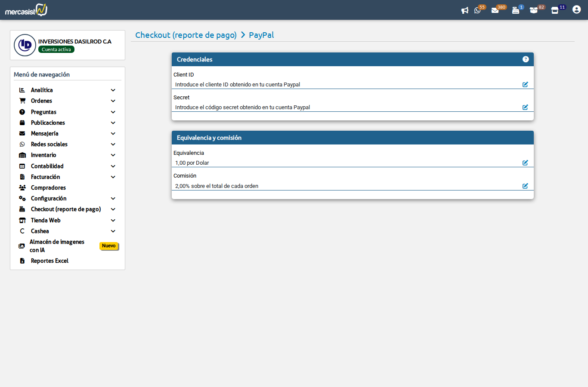The height and width of the screenshot is (387, 588).
Task: Expand the Ordenes menu section
Action: click(113, 101)
